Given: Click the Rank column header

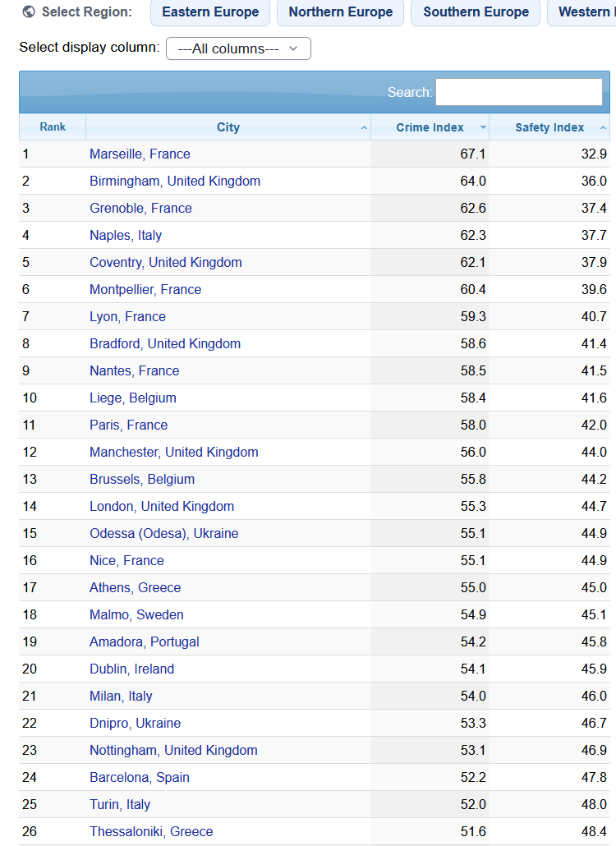Looking at the screenshot, I should pyautogui.click(x=53, y=127).
